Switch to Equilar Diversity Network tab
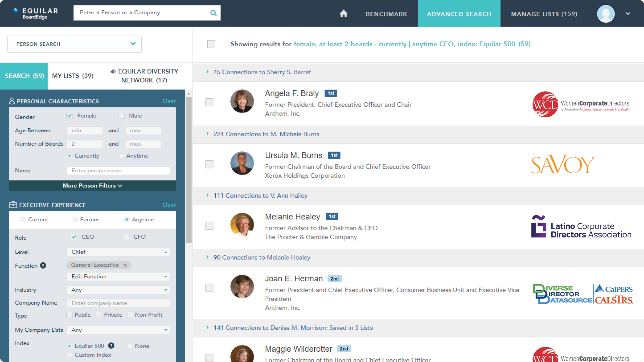This screenshot has height=362, width=644. pos(144,76)
